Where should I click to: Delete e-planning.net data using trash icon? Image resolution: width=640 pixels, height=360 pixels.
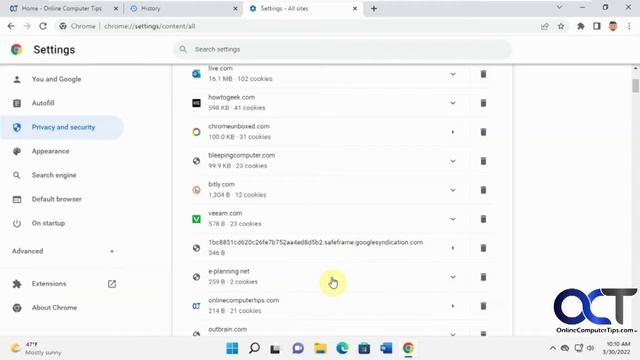click(x=483, y=277)
